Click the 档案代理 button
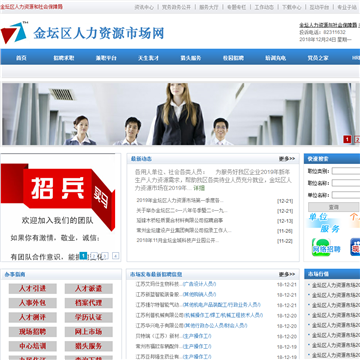The image size is (360, 360). [89, 303]
